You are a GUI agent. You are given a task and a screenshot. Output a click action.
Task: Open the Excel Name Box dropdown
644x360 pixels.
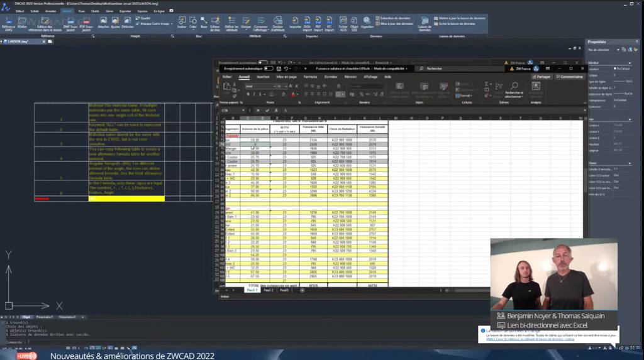(x=243, y=111)
